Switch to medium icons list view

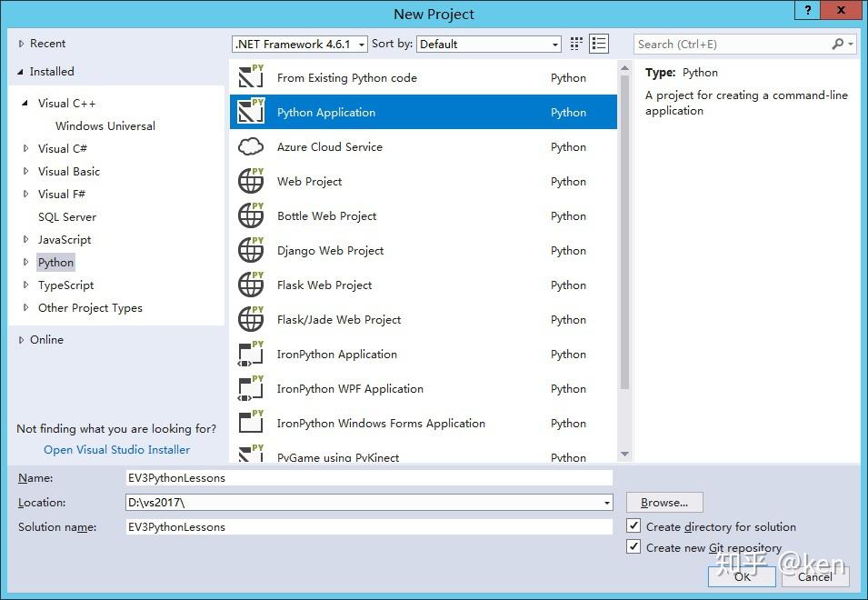click(x=599, y=44)
